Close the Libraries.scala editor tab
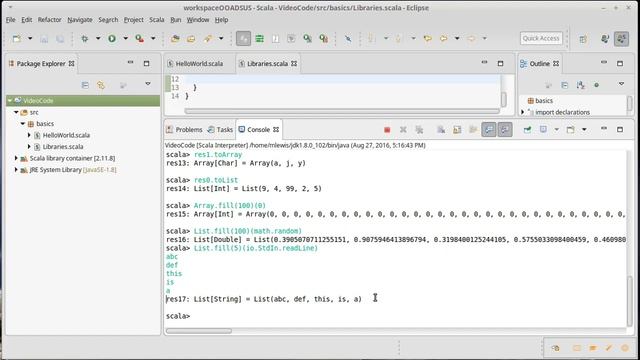Image resolution: width=640 pixels, height=360 pixels. click(294, 64)
